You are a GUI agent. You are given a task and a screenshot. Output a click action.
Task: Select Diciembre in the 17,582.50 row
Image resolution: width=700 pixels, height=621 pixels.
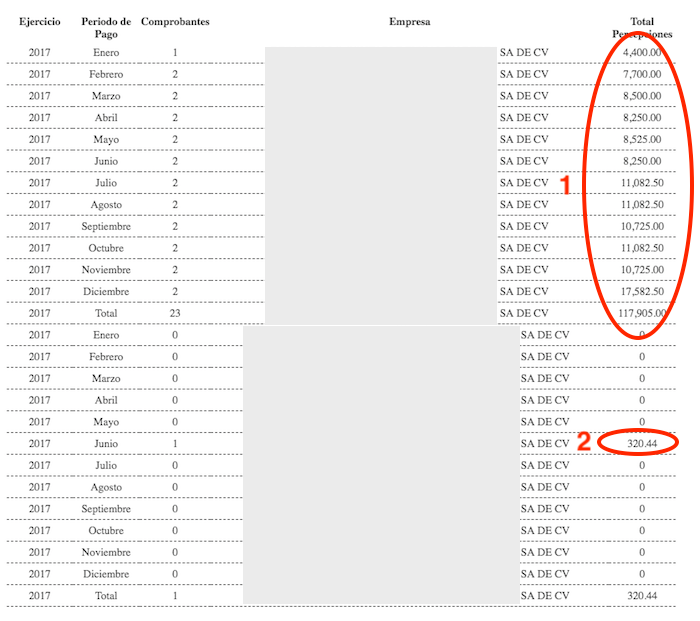(x=106, y=292)
